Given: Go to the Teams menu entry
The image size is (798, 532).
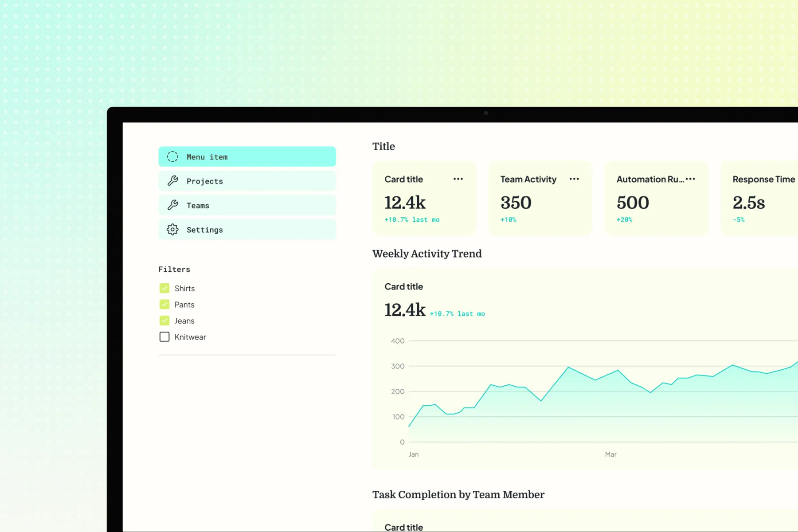Looking at the screenshot, I should click(x=247, y=205).
